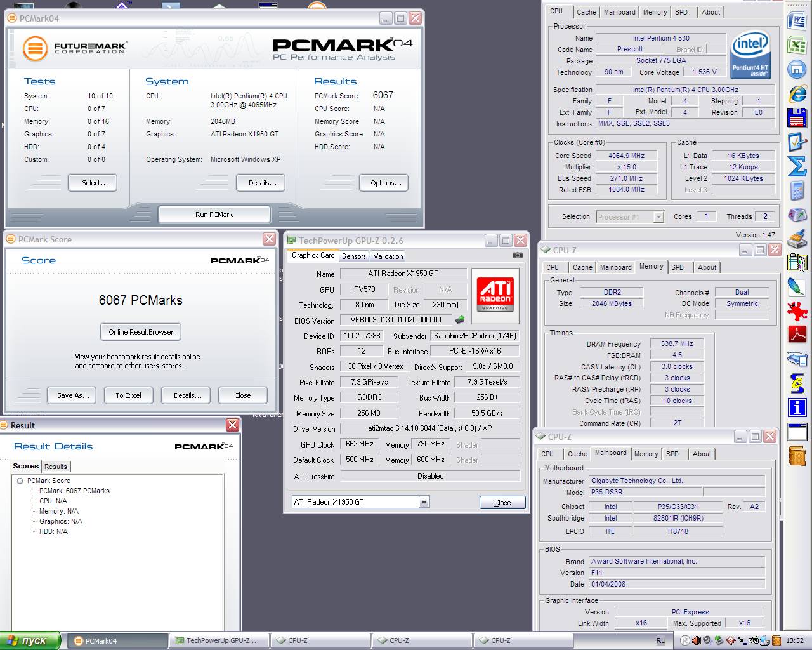This screenshot has height=650, width=812.
Task: Open the yellow 'e' icon in the side bar
Action: coord(797,383)
